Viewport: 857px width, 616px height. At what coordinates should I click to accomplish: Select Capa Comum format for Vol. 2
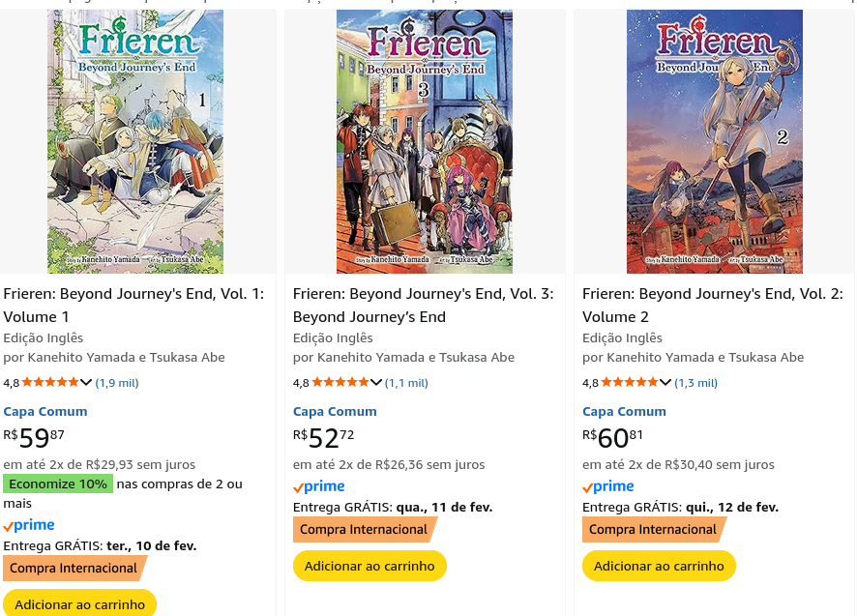click(624, 411)
